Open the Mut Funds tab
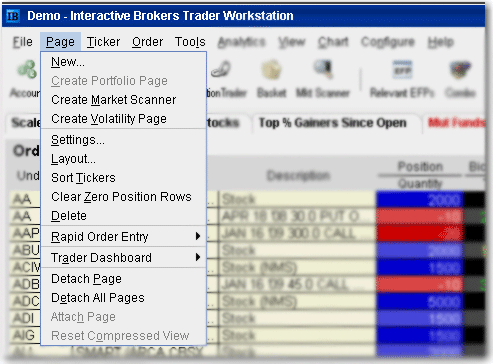This screenshot has width=493, height=364. click(x=456, y=123)
